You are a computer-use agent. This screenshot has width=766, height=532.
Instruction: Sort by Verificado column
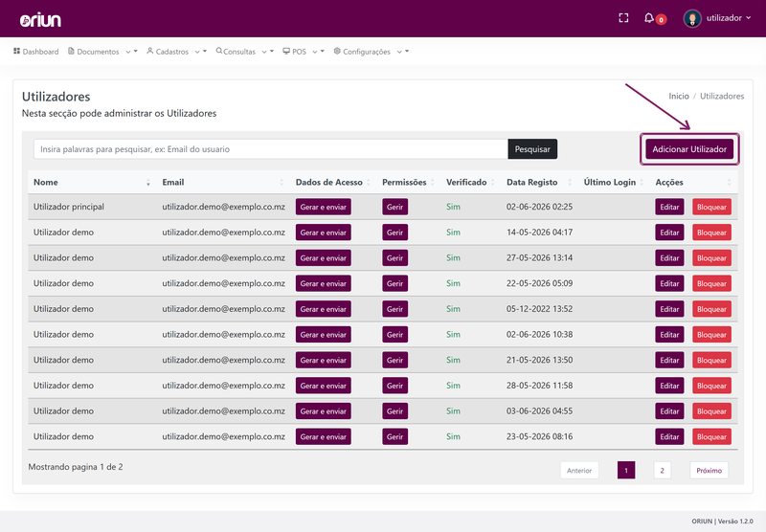pos(470,182)
